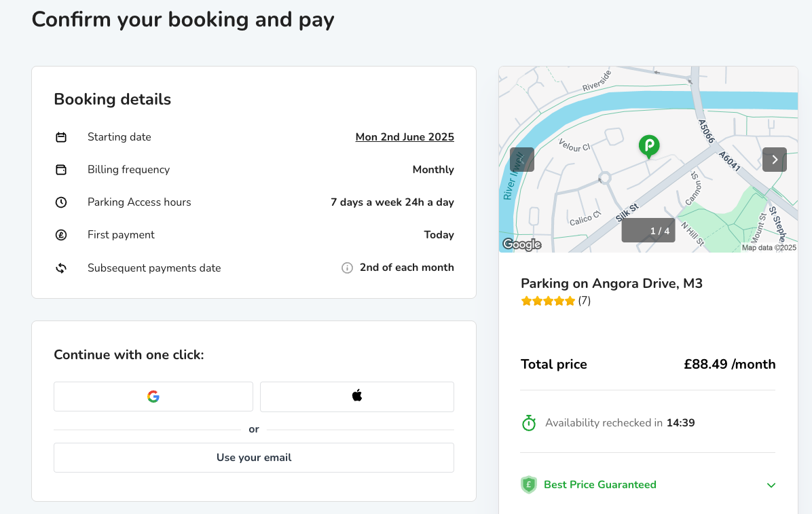Click the clock icon beside Parking Access hours
812x514 pixels.
[x=61, y=202]
